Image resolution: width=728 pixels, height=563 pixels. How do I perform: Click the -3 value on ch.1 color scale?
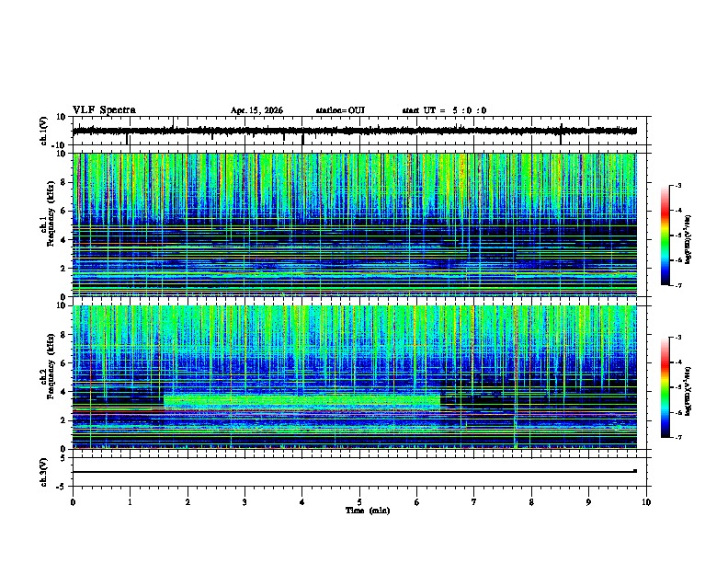[x=677, y=186]
